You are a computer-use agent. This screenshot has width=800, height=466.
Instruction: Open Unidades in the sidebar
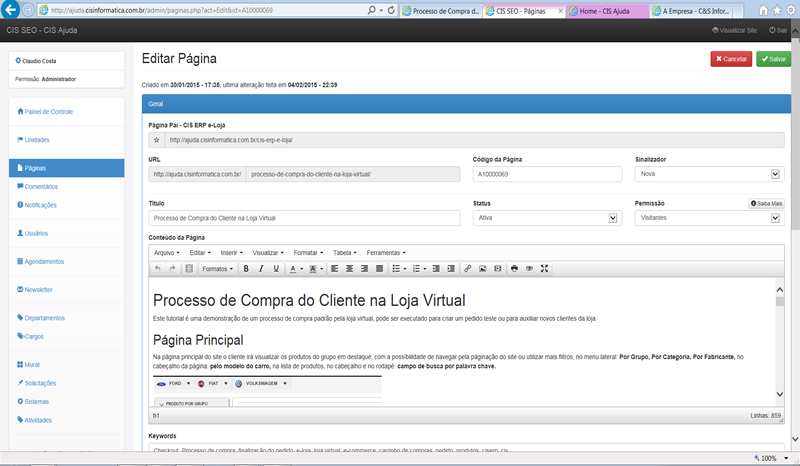point(33,140)
